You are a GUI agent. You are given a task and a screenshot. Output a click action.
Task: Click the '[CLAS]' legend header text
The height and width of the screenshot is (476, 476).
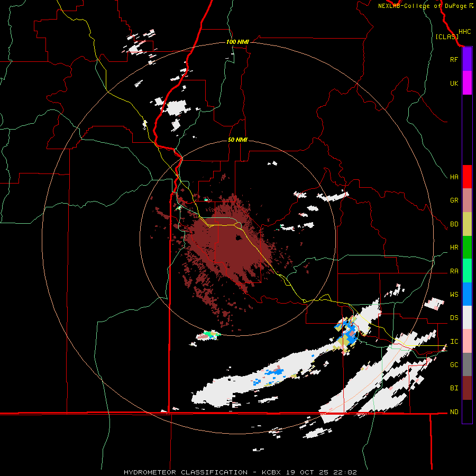coord(447,36)
